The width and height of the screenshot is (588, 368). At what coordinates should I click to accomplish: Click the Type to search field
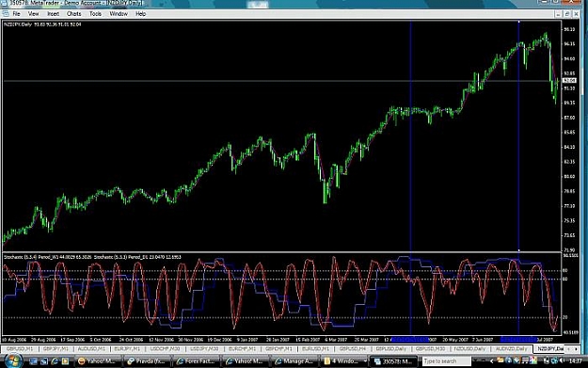click(446, 361)
